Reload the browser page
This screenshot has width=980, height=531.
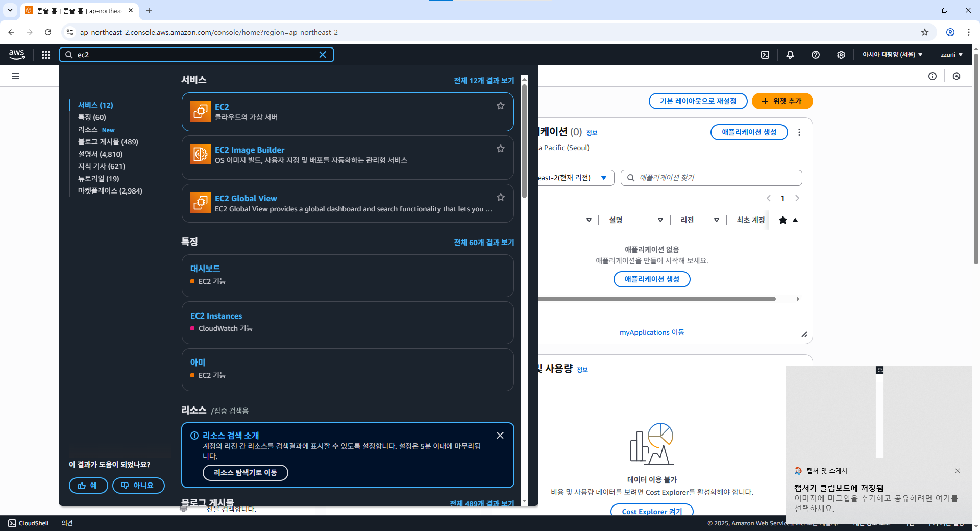pyautogui.click(x=48, y=32)
